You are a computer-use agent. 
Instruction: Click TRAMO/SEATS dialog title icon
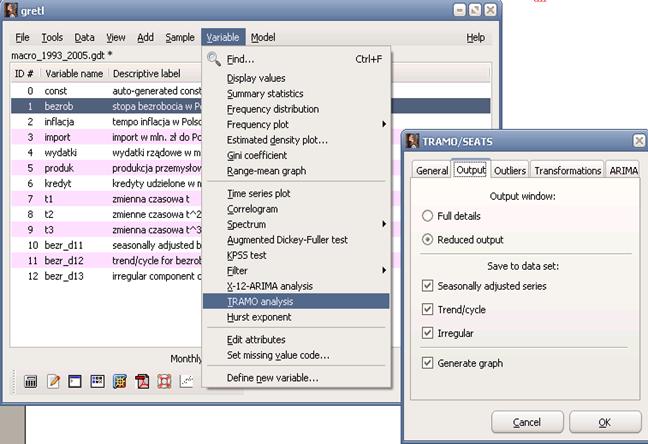[412, 141]
